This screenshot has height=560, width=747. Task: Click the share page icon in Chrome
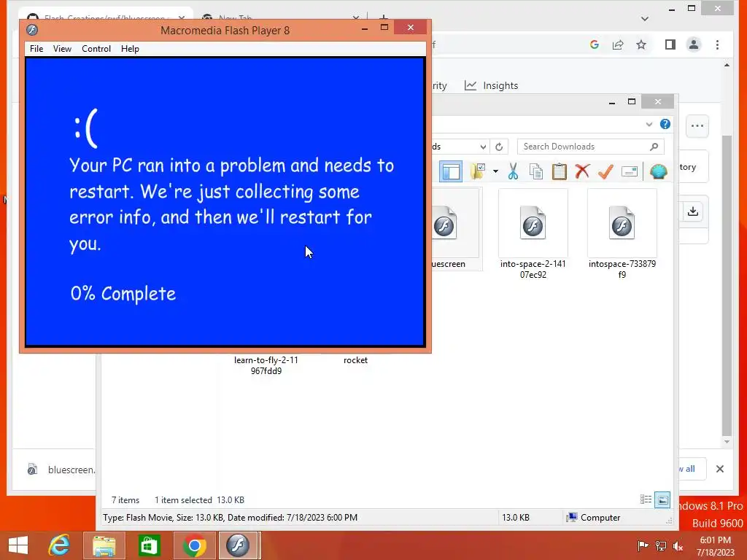tap(618, 44)
